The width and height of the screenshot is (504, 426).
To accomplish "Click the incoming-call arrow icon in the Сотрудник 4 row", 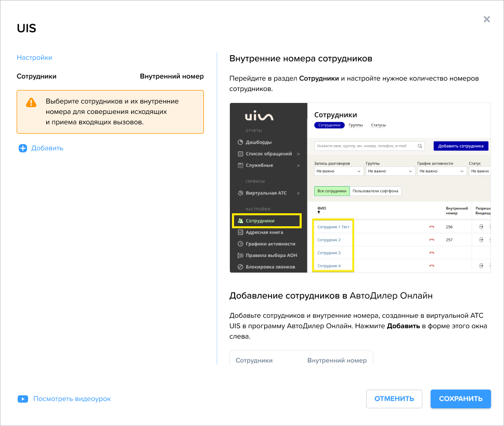I will pyautogui.click(x=481, y=266).
